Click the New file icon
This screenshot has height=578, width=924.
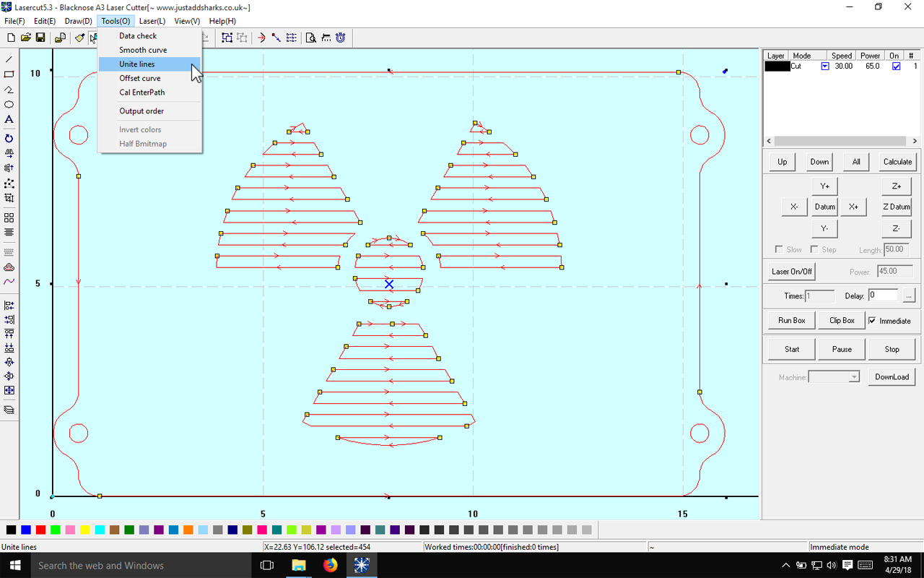[11, 38]
